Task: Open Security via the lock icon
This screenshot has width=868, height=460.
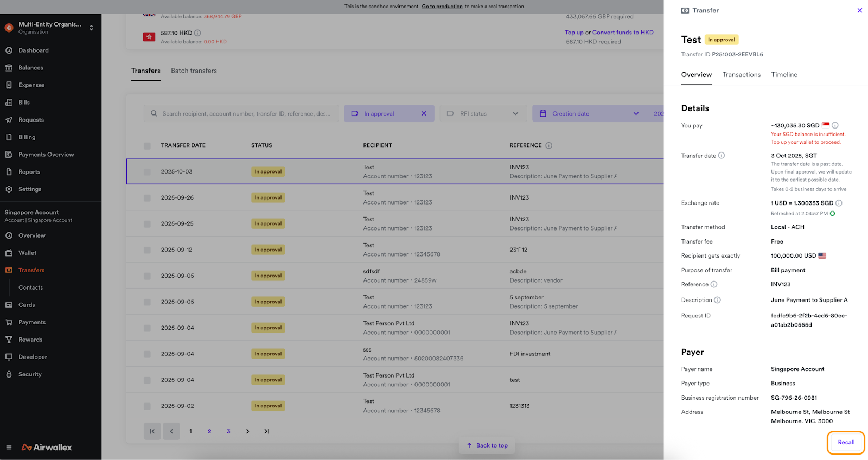Action: 9,374
